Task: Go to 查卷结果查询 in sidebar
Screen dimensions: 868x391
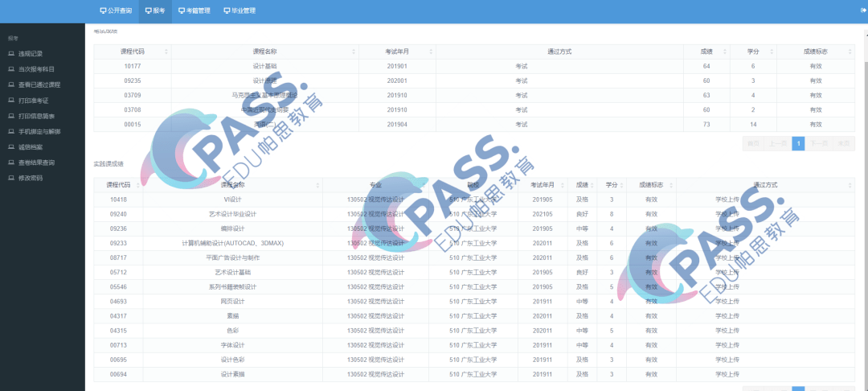Action: (x=36, y=163)
